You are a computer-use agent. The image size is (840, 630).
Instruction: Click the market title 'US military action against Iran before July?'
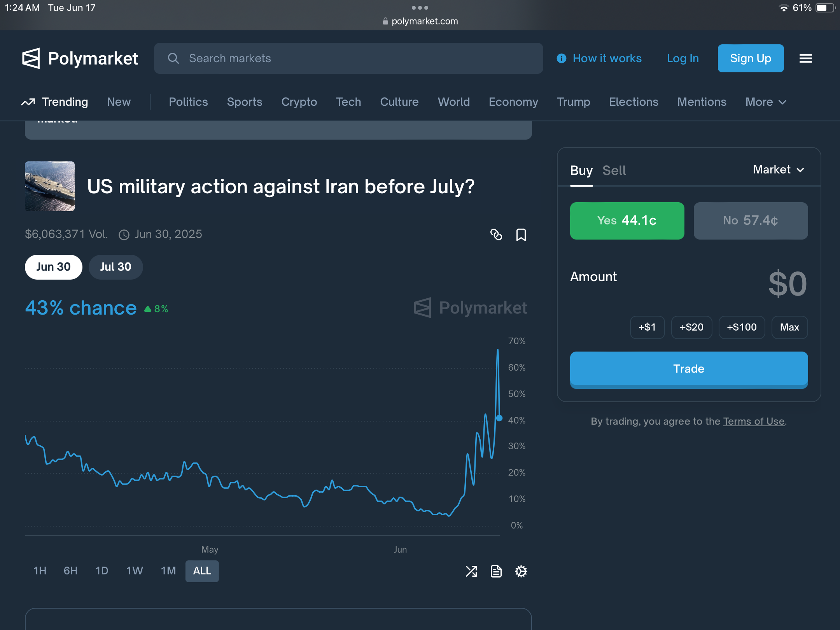[x=281, y=187]
